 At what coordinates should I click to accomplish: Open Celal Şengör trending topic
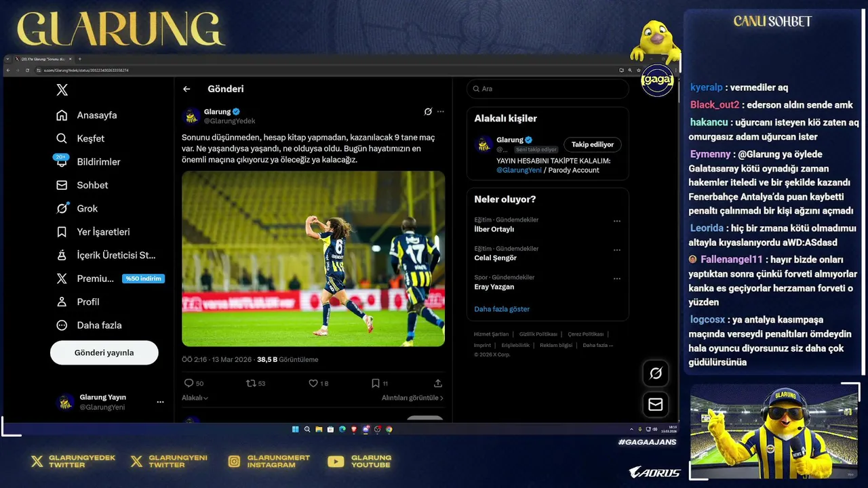[495, 258]
